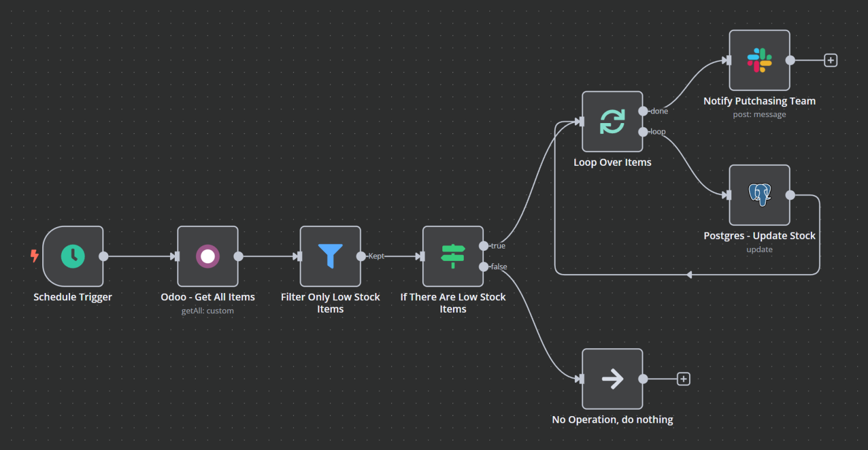Click the loop output of Loop Over Items
This screenshot has width=868, height=450.
point(643,131)
